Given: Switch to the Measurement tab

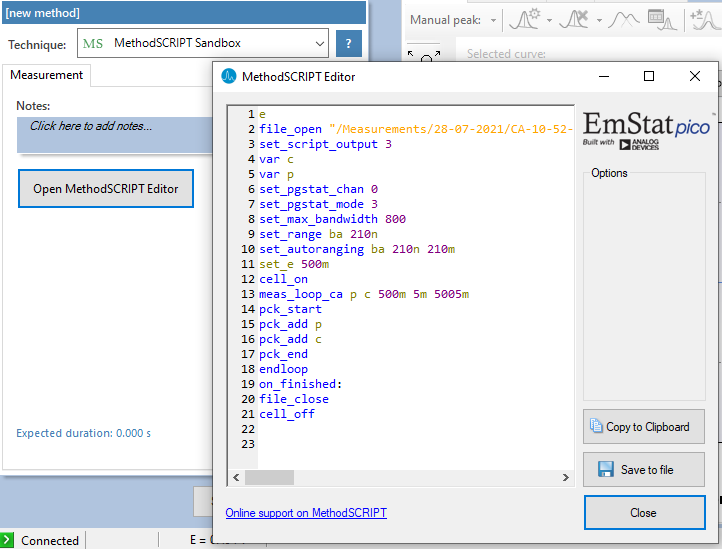Looking at the screenshot, I should click(x=47, y=75).
